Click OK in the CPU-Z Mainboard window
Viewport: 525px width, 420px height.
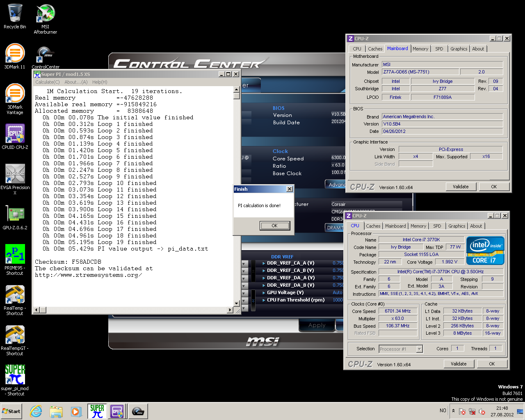[x=494, y=187]
